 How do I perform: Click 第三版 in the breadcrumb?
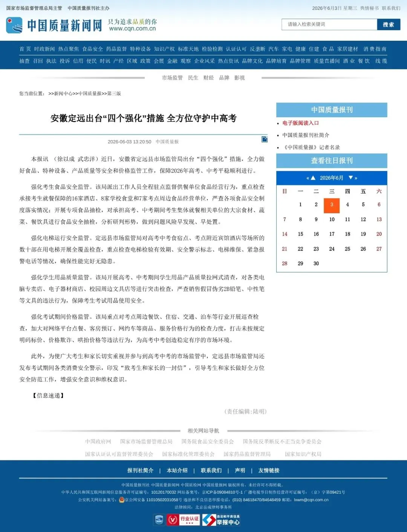[x=114, y=93]
